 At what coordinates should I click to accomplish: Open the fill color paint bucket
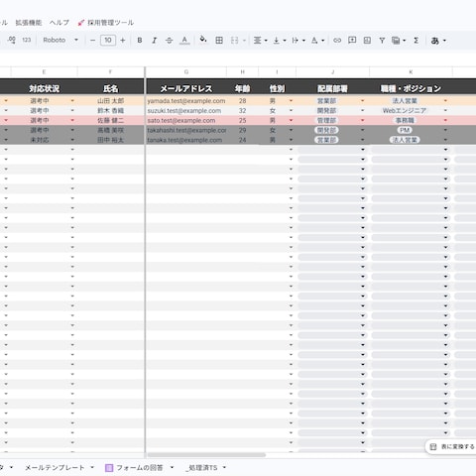pos(203,40)
